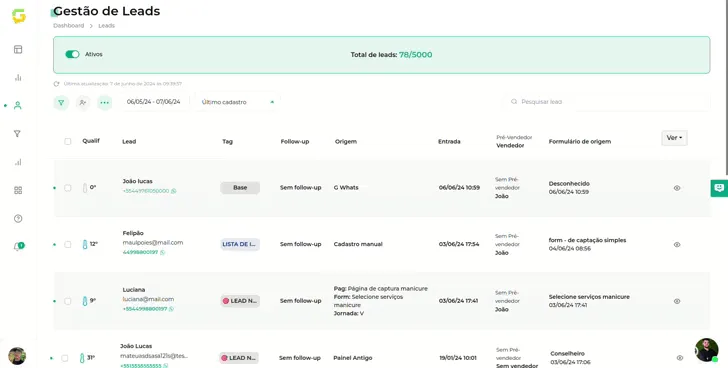
Task: Open lead name João lucas
Action: point(137,181)
